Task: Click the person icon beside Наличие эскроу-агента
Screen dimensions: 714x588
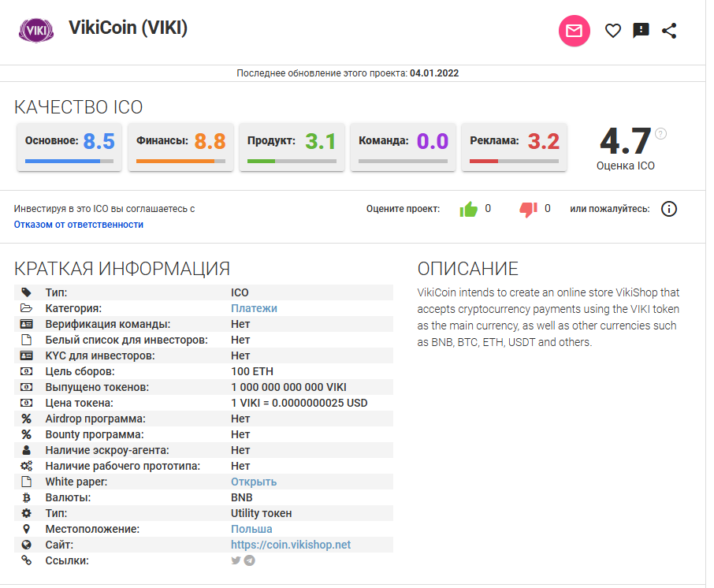Action: (x=27, y=450)
